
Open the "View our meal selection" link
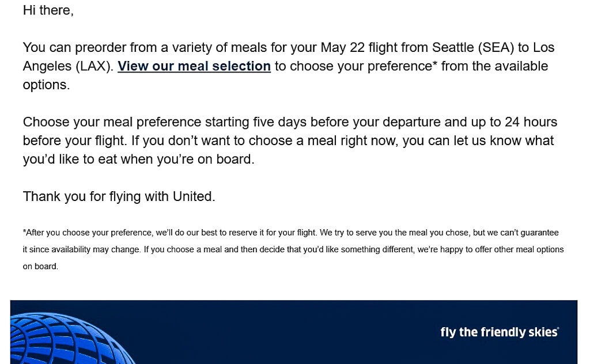pos(194,66)
